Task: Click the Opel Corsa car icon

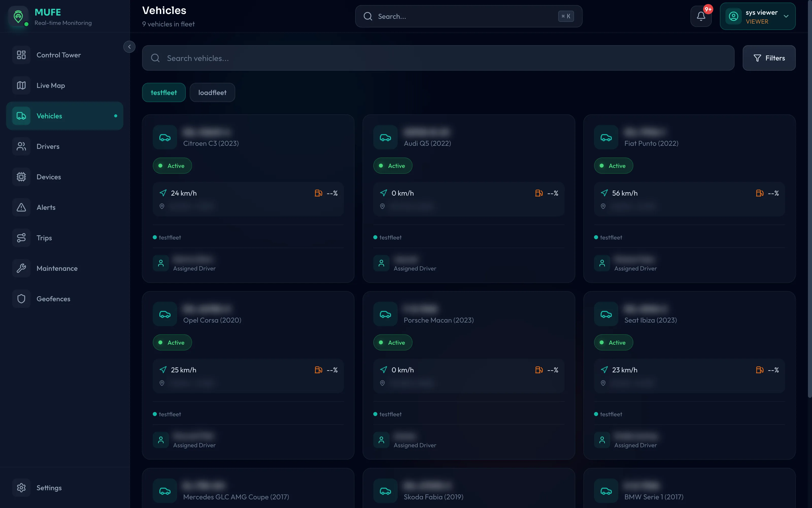Action: click(165, 314)
